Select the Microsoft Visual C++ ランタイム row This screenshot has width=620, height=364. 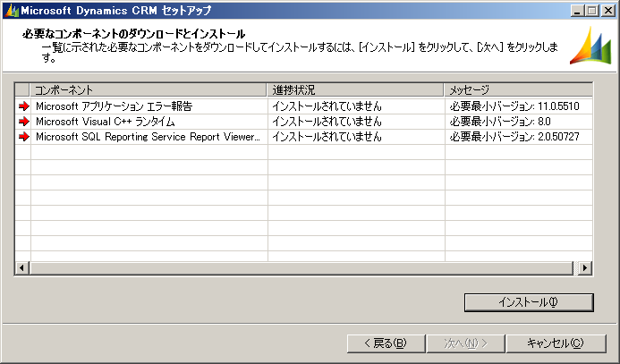[x=303, y=122]
